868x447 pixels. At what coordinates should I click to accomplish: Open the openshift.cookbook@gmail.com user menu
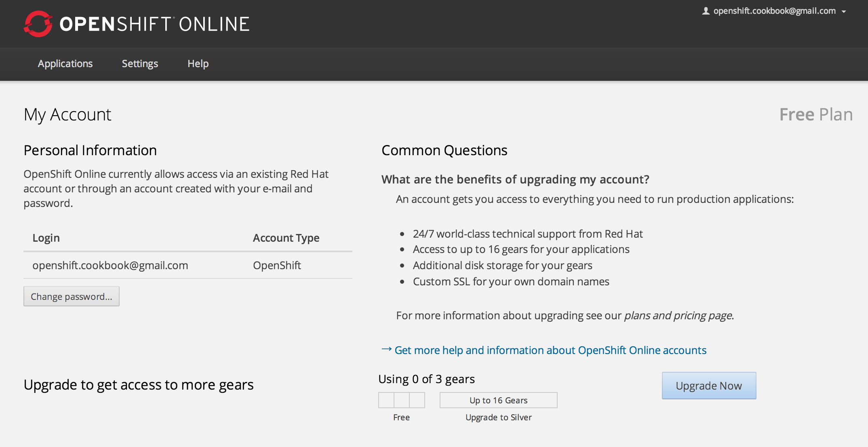point(774,11)
